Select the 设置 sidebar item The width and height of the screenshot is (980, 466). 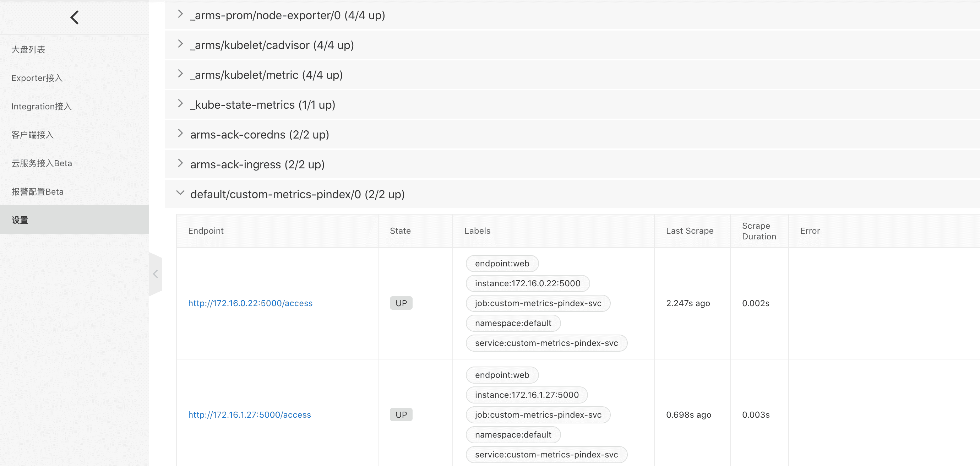(x=20, y=220)
